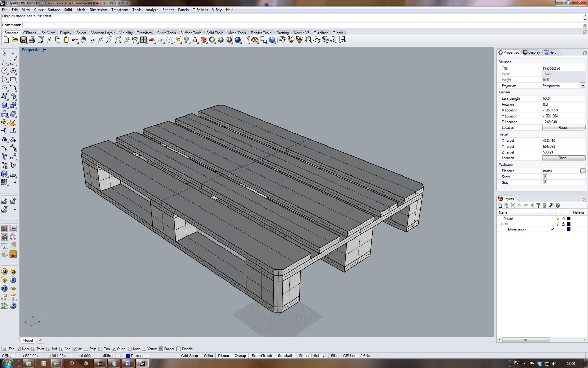Select the Pan hand tool
Screen dimensions: 588x368
[x=83, y=40]
